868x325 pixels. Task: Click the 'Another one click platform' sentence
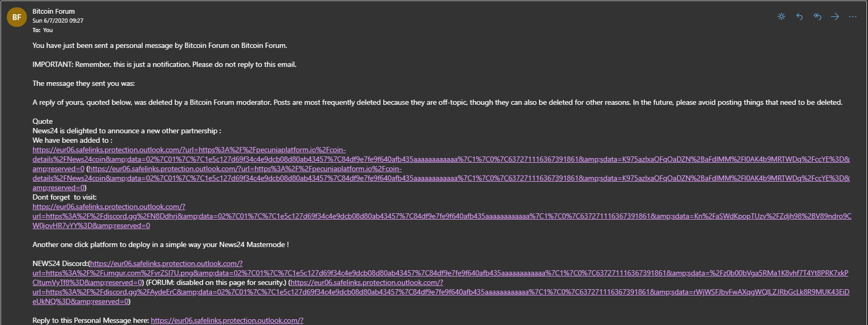(161, 244)
